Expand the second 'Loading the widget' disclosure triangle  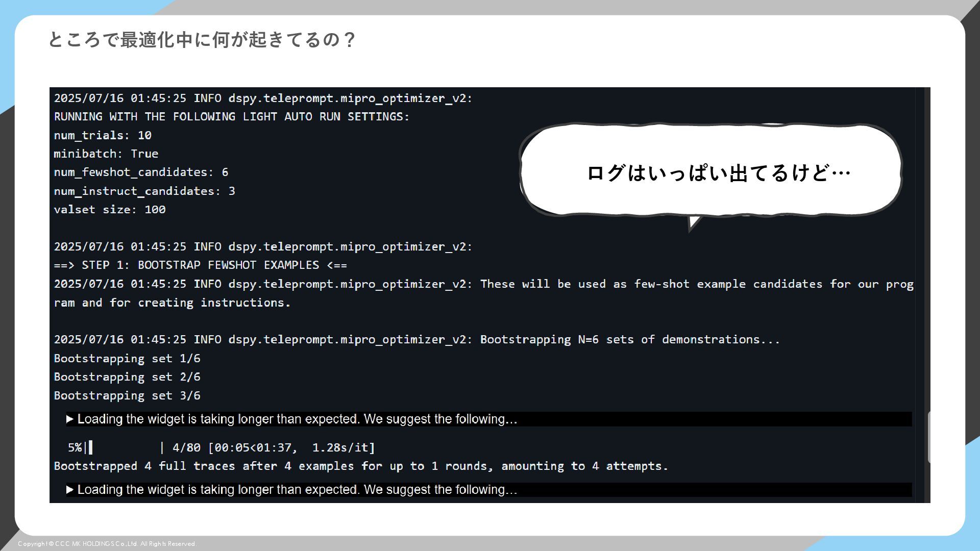(70, 490)
